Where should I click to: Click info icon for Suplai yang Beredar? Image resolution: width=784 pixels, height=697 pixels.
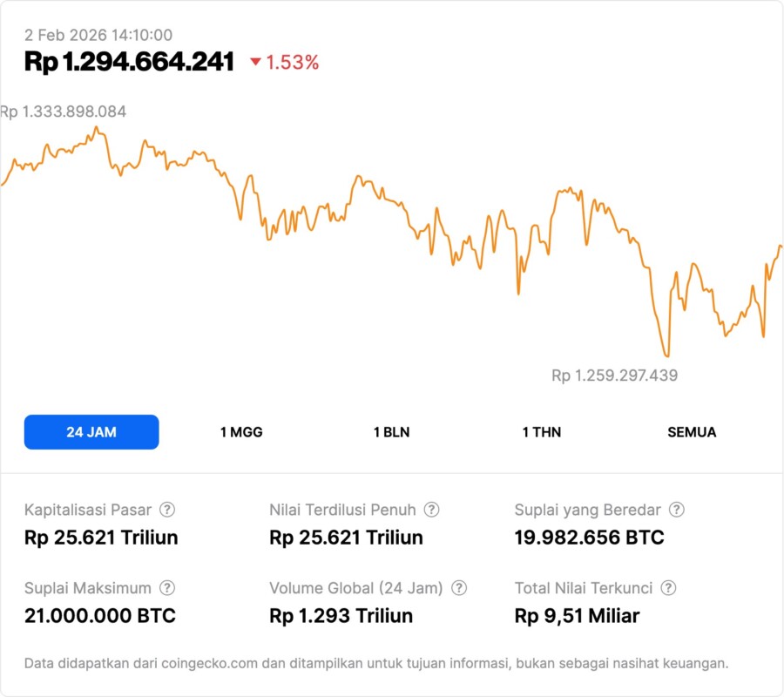coord(676,510)
